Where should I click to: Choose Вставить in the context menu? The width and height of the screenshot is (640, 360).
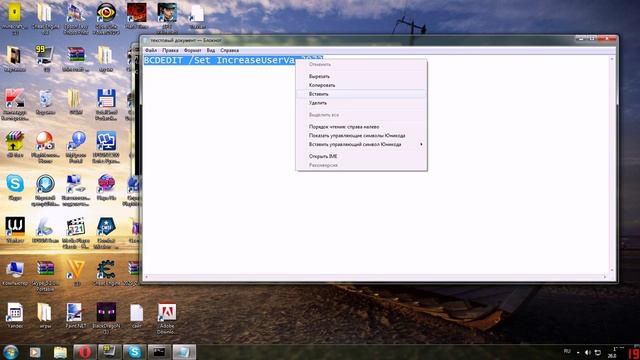[x=361, y=94]
